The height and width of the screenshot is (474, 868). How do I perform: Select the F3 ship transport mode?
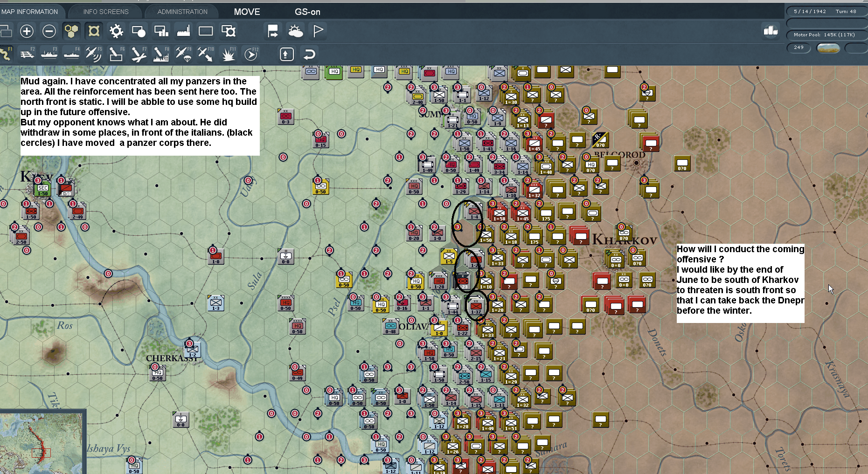click(49, 55)
